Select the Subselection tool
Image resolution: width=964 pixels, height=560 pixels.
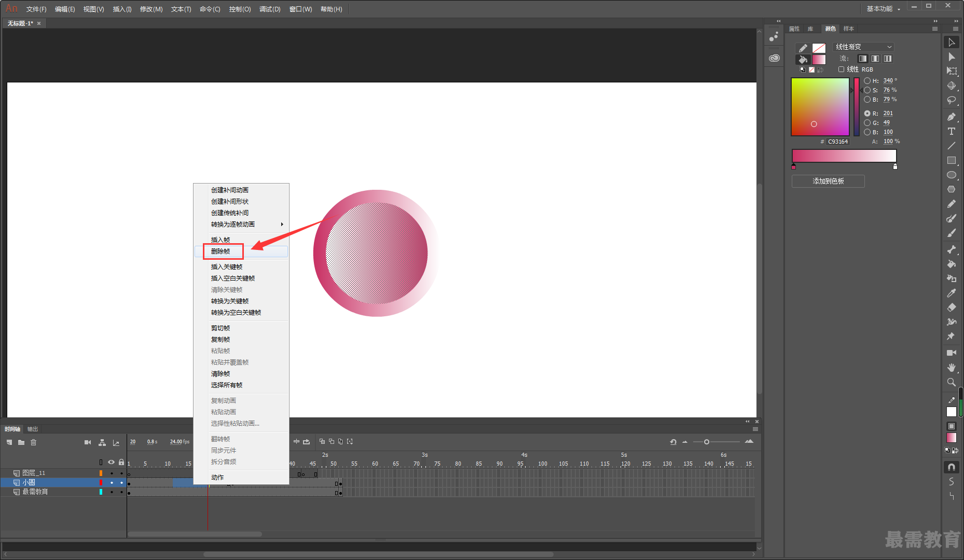(952, 57)
